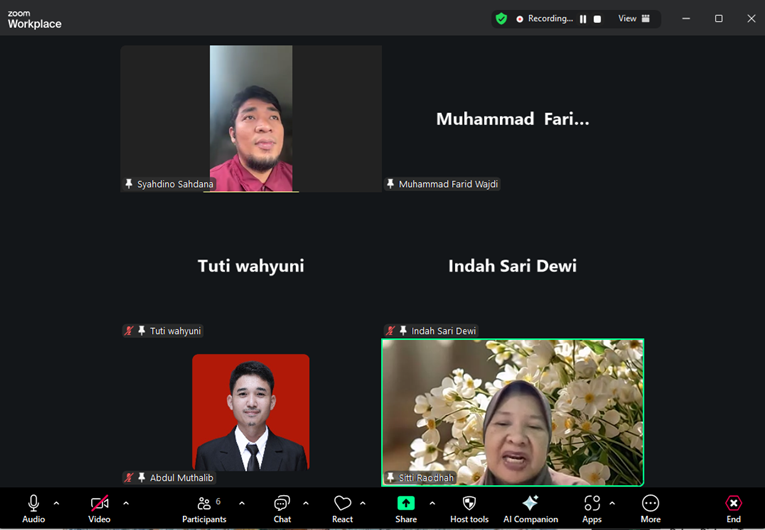Open the Video options chevron
The image size is (765, 530).
pyautogui.click(x=126, y=503)
